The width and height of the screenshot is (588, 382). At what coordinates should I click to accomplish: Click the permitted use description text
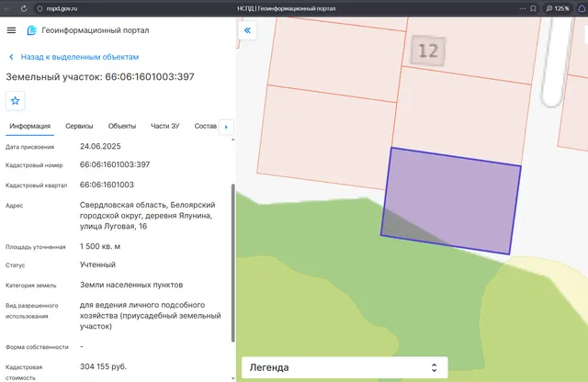coord(150,316)
